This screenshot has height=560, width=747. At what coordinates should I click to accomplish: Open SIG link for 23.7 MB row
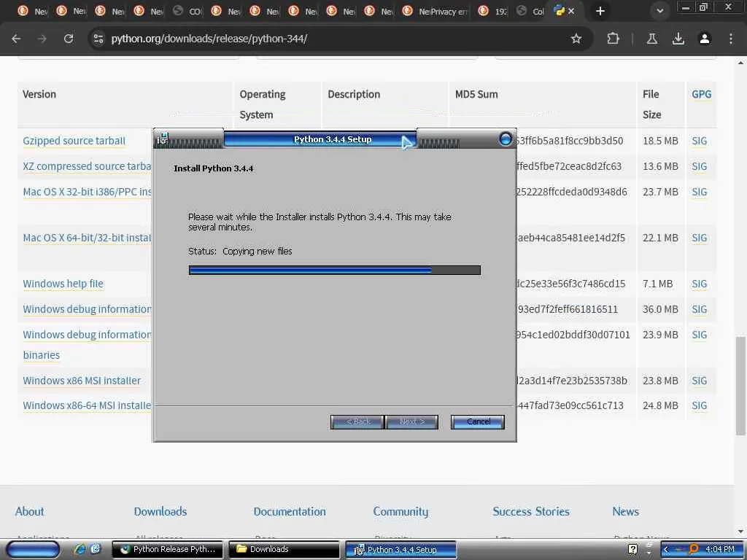[700, 192]
